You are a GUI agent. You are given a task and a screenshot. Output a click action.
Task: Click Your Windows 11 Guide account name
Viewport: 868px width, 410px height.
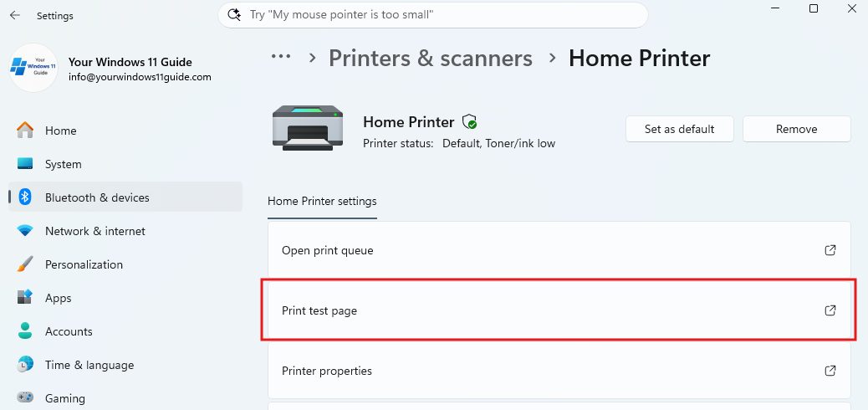(x=130, y=62)
